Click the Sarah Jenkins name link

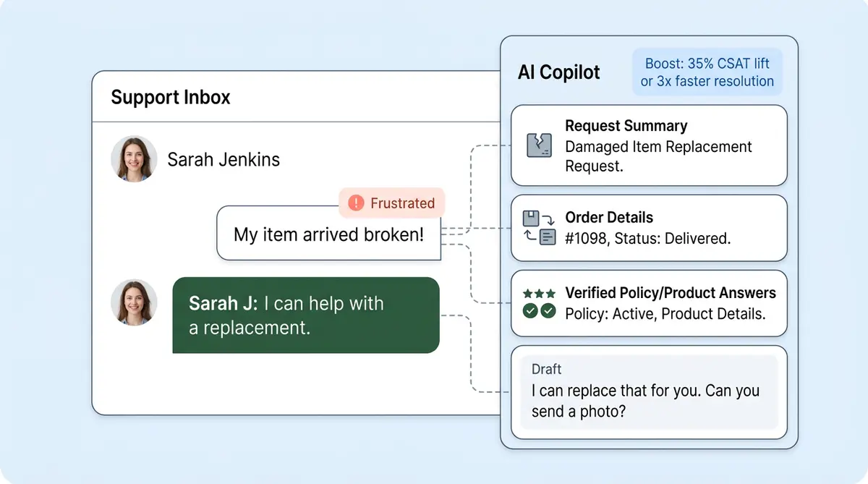[x=224, y=159]
